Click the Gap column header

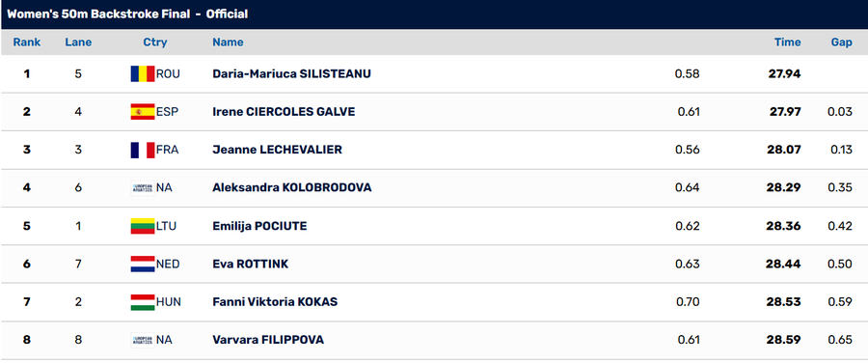click(x=841, y=42)
